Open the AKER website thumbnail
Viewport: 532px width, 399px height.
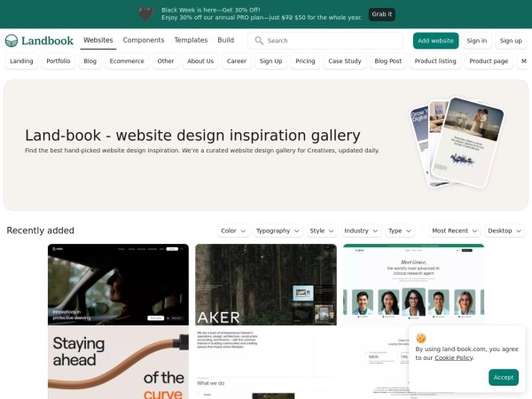click(x=266, y=321)
